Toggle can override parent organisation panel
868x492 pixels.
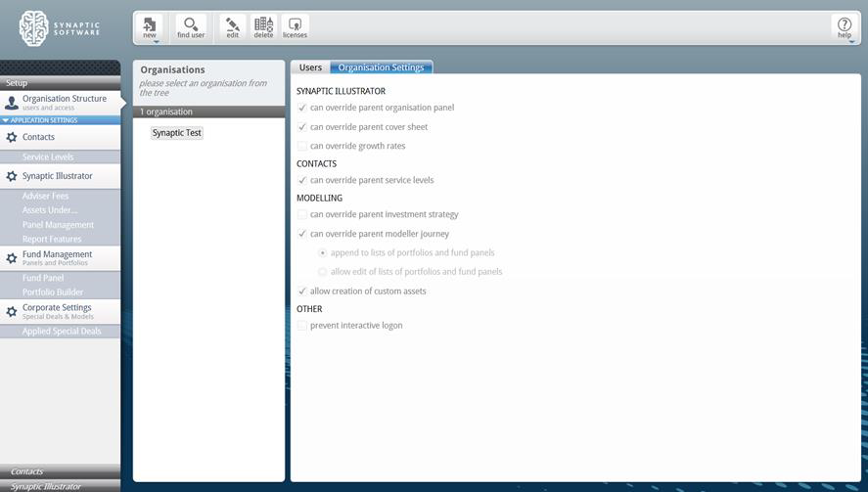(x=302, y=108)
